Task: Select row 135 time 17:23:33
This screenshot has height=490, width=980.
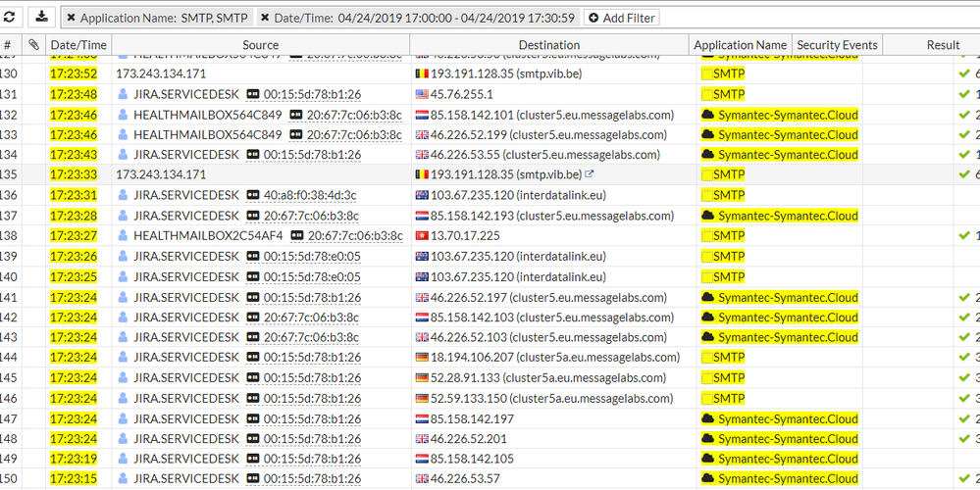Action: click(74, 174)
